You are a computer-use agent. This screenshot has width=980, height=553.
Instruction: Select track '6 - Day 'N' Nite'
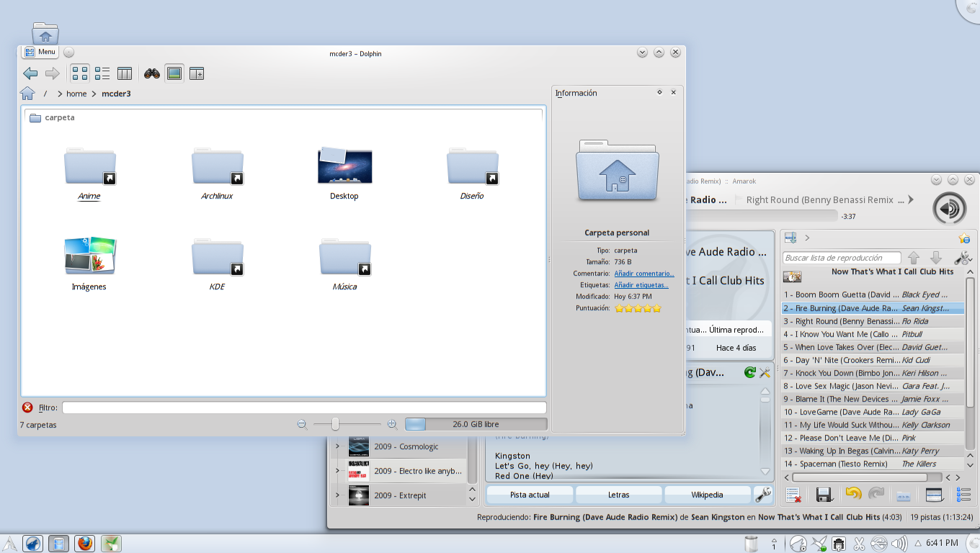tap(873, 360)
